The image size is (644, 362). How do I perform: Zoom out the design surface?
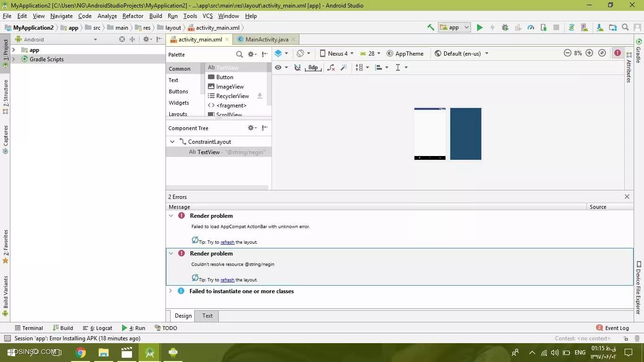click(x=568, y=53)
